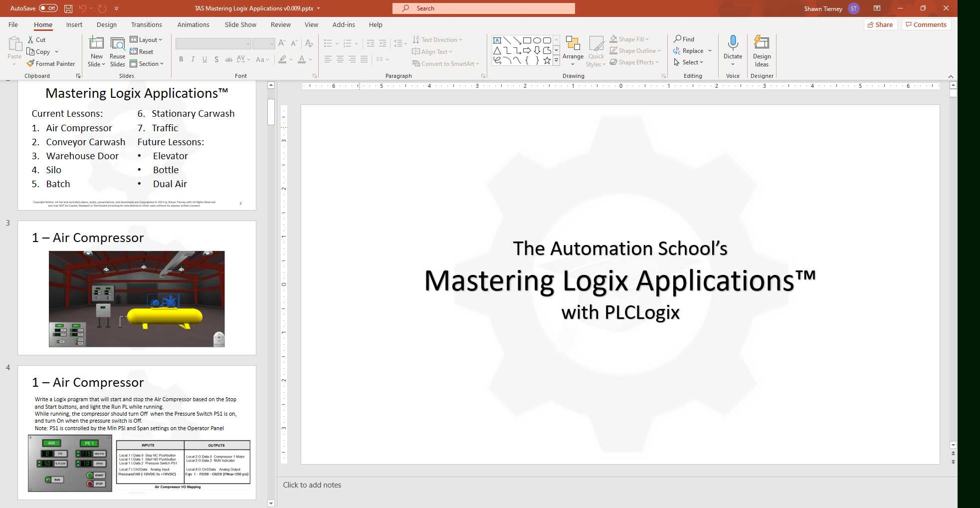This screenshot has height=508, width=980.
Task: Click Clear All Formatting icon
Action: pos(309,43)
